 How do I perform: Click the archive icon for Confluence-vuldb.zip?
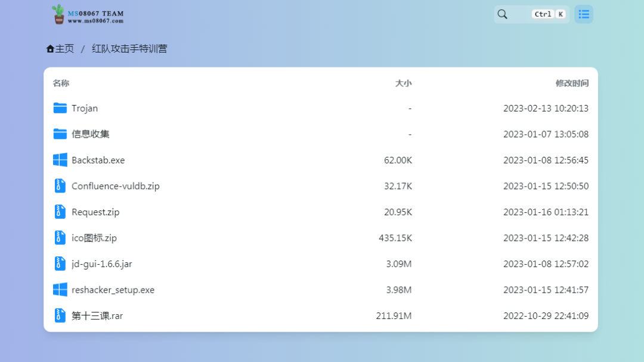coord(60,185)
